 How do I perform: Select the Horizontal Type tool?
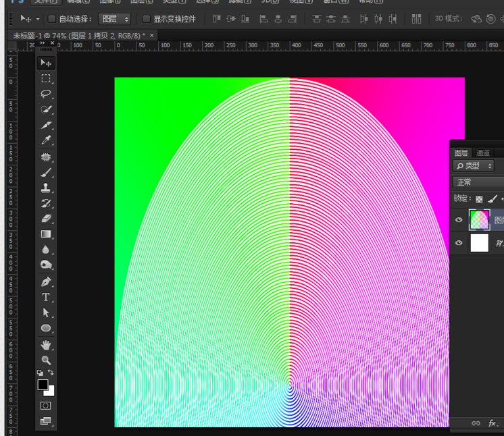[x=46, y=297]
